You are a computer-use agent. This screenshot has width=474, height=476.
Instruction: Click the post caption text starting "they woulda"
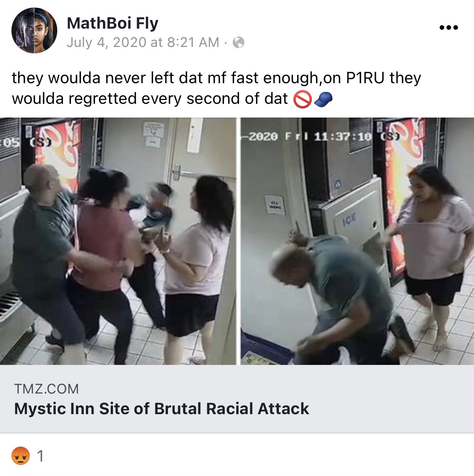click(x=216, y=88)
